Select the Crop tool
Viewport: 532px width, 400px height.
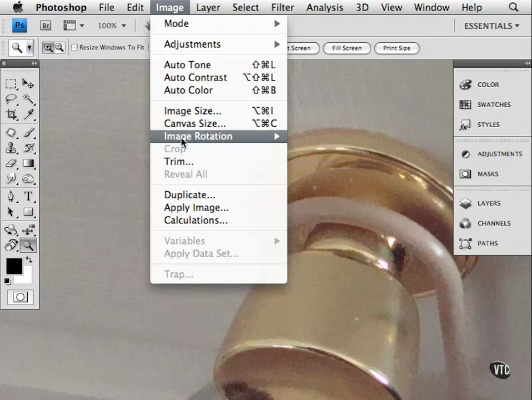click(11, 114)
